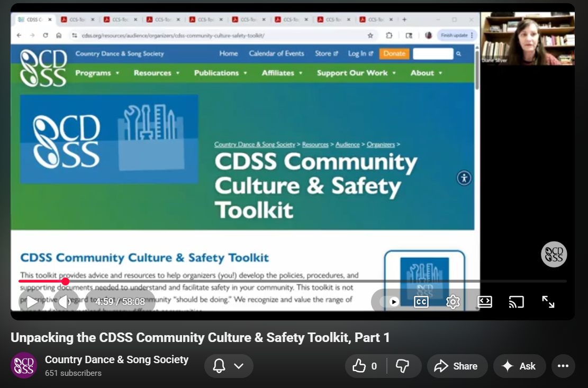Click the CDSS watermark on video
The image size is (588, 388).
554,254
